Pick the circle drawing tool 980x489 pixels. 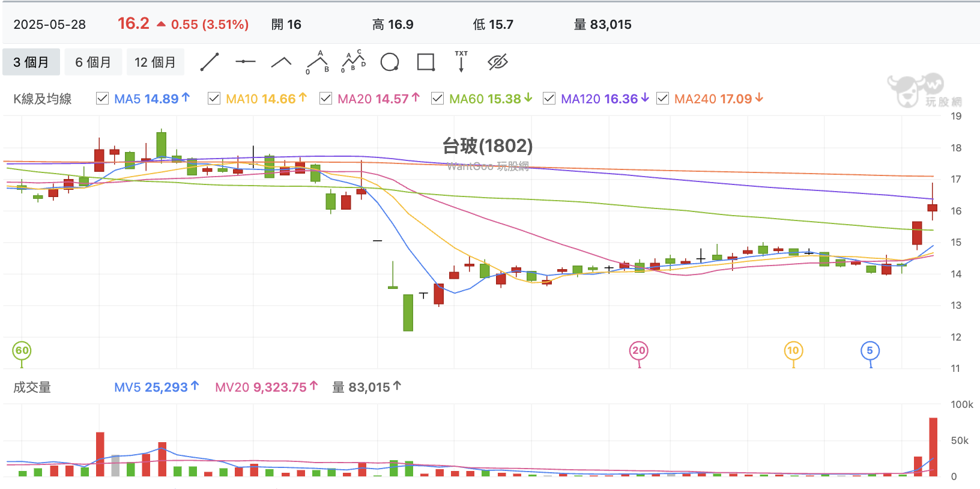tap(390, 62)
